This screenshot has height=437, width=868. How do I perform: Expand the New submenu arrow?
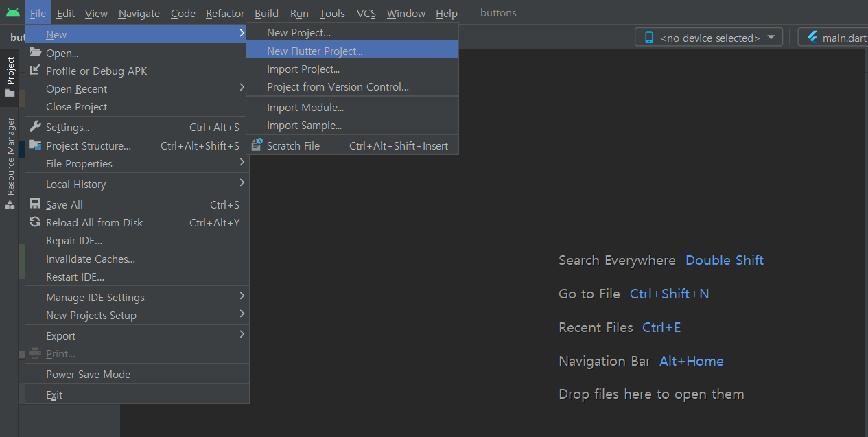click(242, 33)
